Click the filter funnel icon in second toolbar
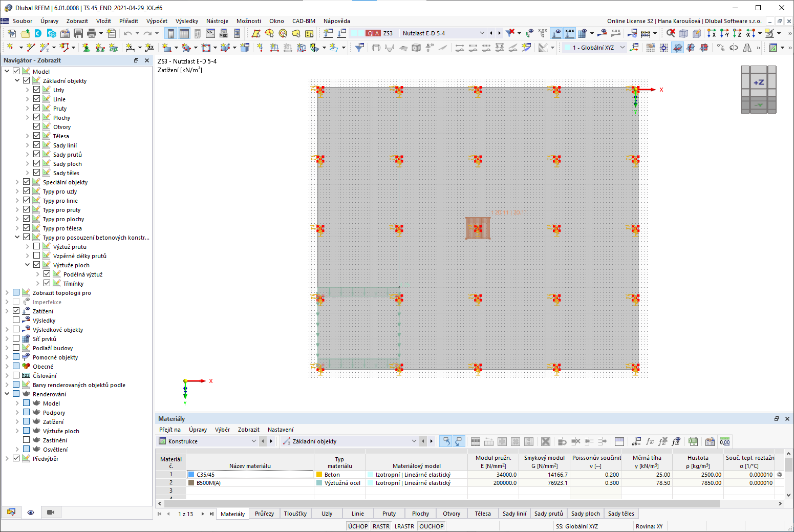The width and height of the screenshot is (794, 532). [360, 48]
